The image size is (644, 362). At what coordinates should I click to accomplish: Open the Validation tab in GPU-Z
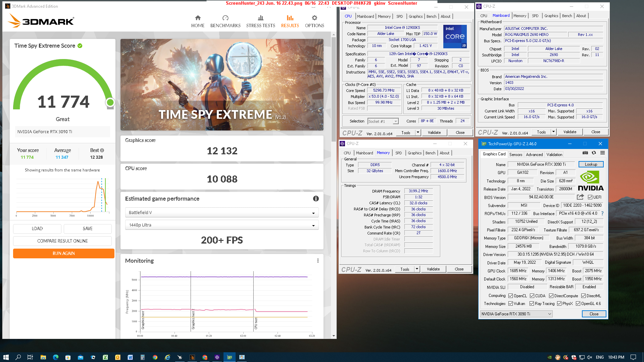coord(554,155)
